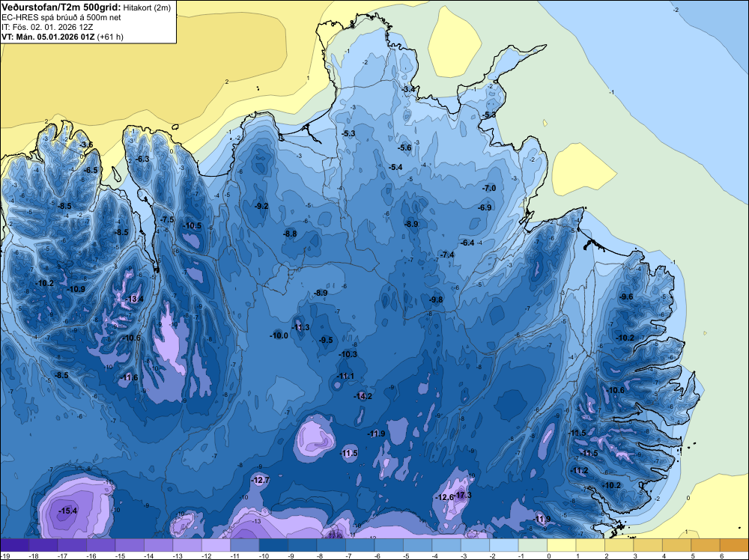The height and width of the screenshot is (560, 749).
Task: Click the initial time 'IT: Fös. 02. 01. 2026 12Z'
Action: click(x=47, y=27)
